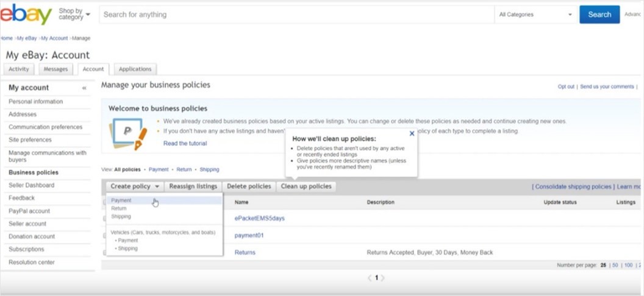The height and width of the screenshot is (296, 644).
Task: Focus the Search for anything field
Action: (296, 15)
